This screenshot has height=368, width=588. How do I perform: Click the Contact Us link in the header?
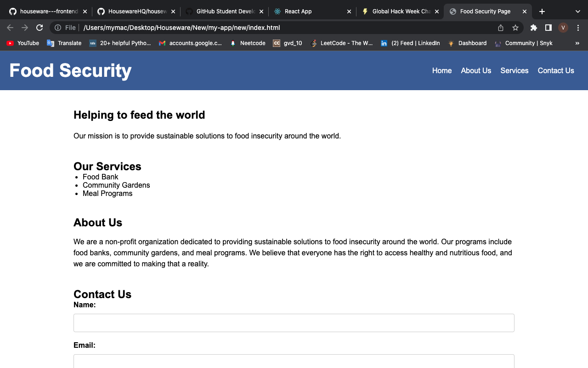556,70
